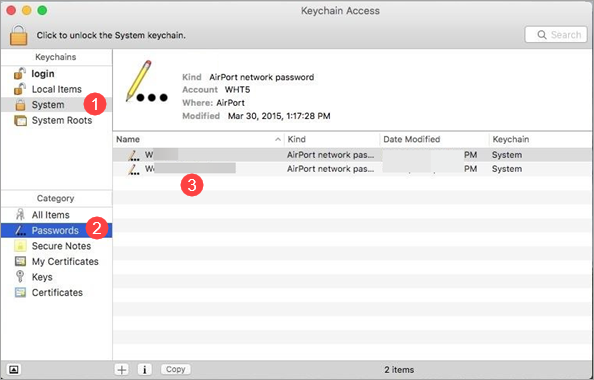Image resolution: width=594 pixels, height=380 pixels.
Task: Click the System Roots folder icon
Action: click(x=20, y=120)
